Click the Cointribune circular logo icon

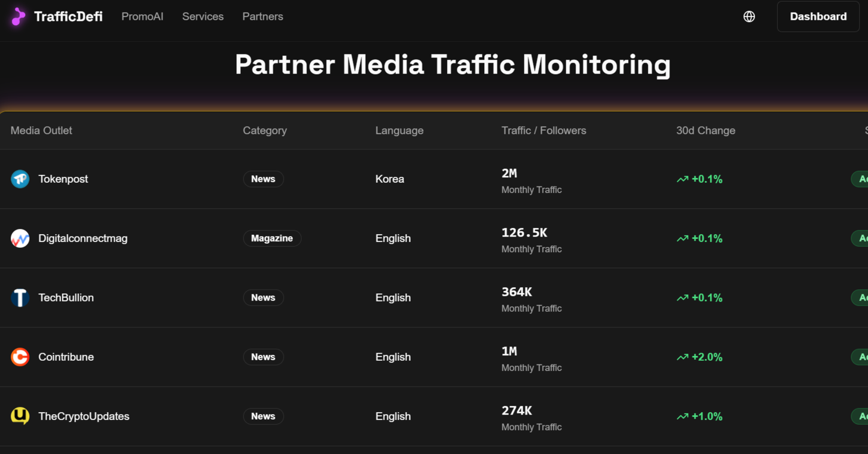[x=20, y=357]
